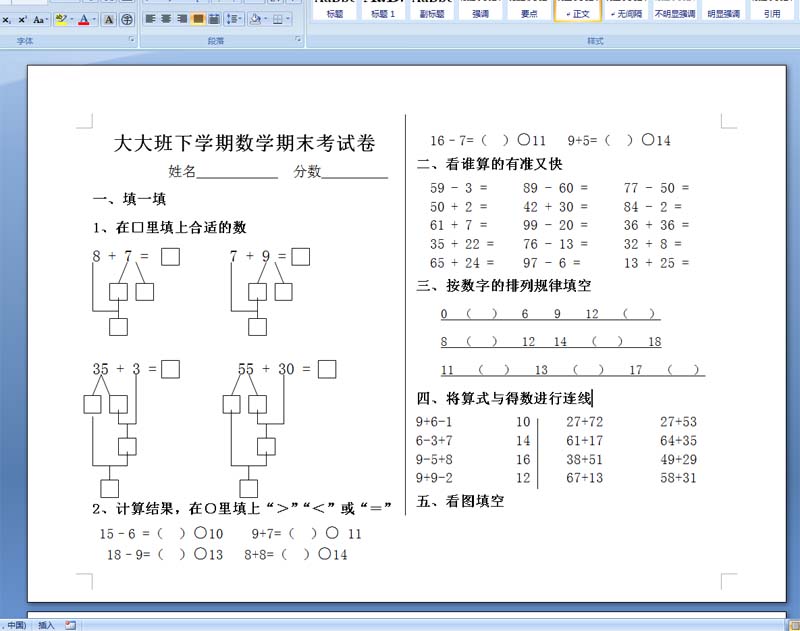Click the sequence row starting with 11
The image size is (800, 631).
tap(572, 370)
